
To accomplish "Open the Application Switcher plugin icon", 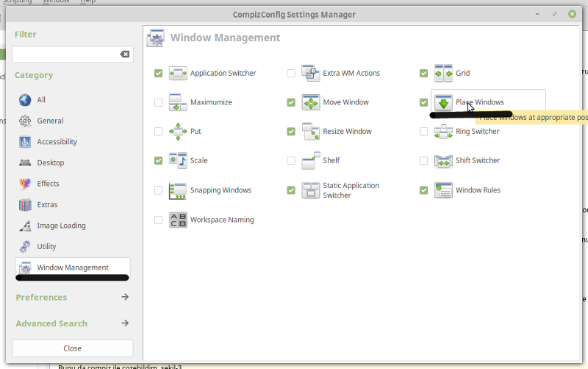I will [x=178, y=73].
